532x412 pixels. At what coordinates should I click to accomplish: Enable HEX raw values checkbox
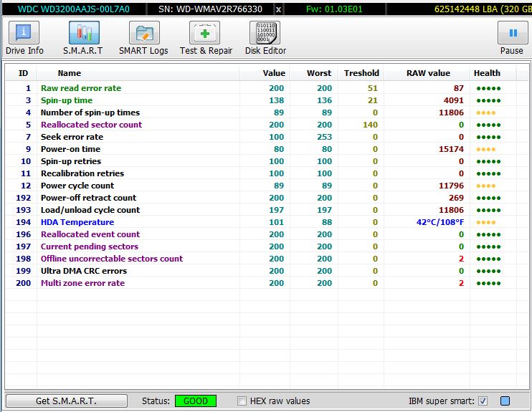pos(242,401)
